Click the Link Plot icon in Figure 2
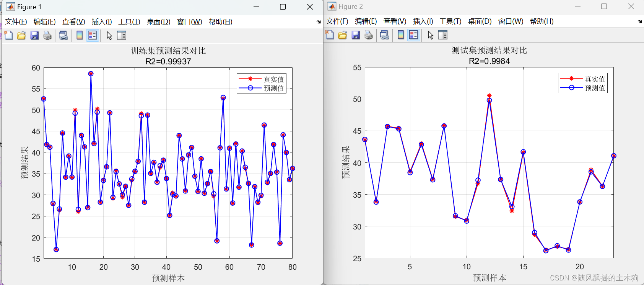The height and width of the screenshot is (285, 644). click(385, 35)
